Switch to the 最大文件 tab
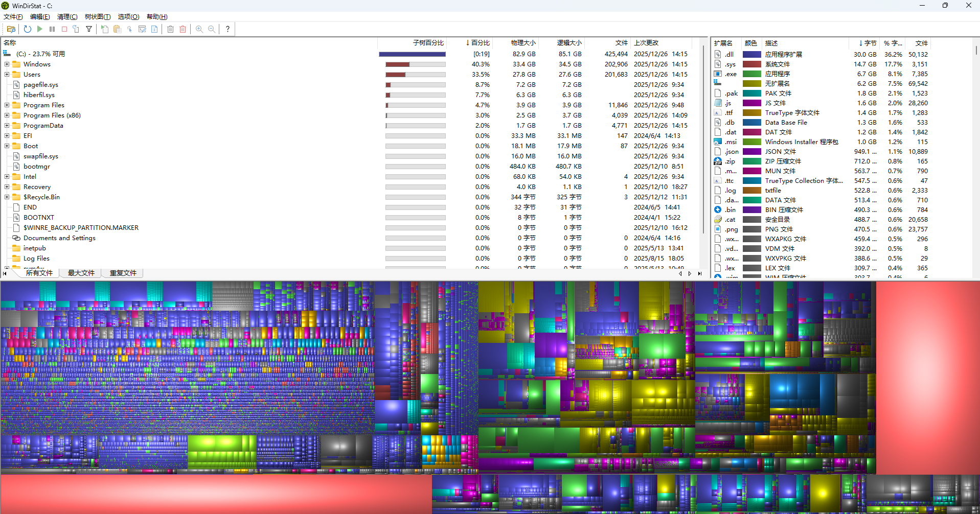 (81, 273)
